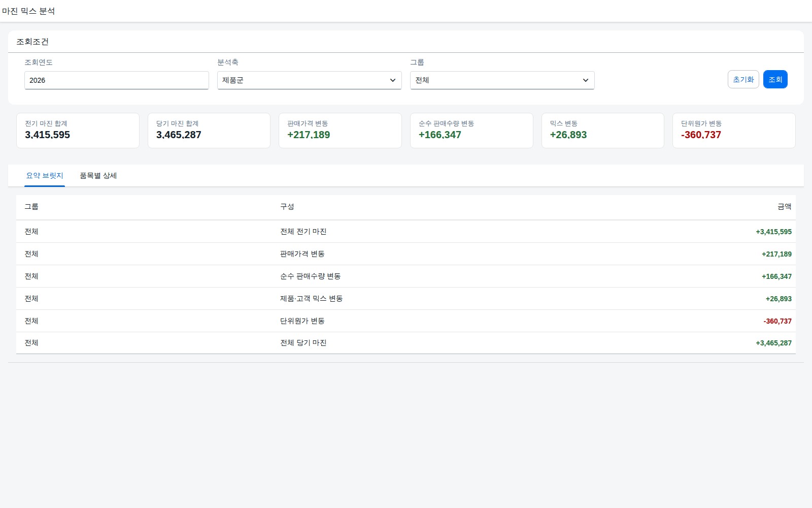This screenshot has height=508, width=812.
Task: Select the 판매가격 변동 summary card
Action: pos(340,131)
